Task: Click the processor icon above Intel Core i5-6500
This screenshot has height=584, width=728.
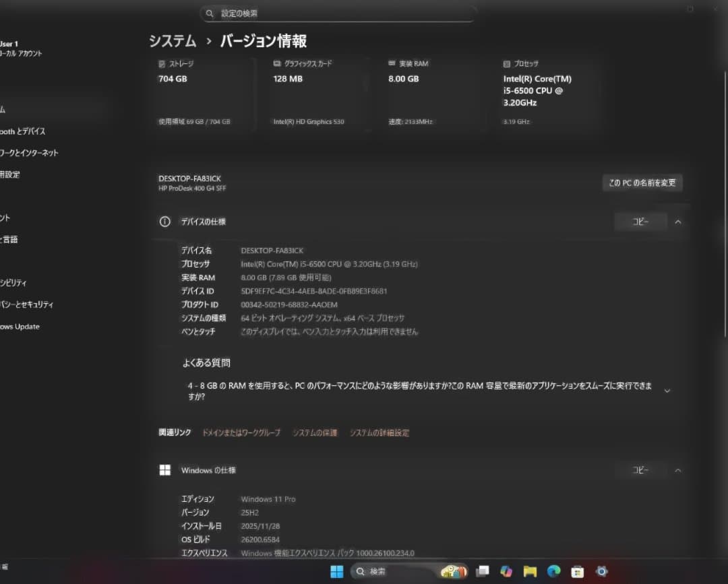Action: [506, 63]
